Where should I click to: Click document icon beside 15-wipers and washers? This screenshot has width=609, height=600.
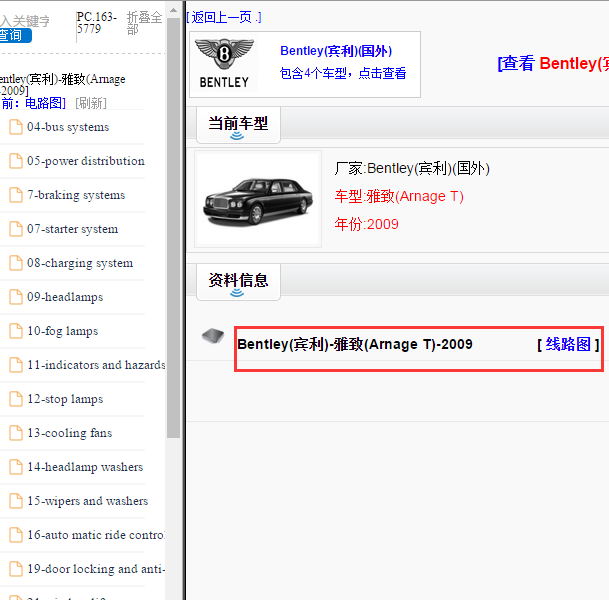coord(16,501)
